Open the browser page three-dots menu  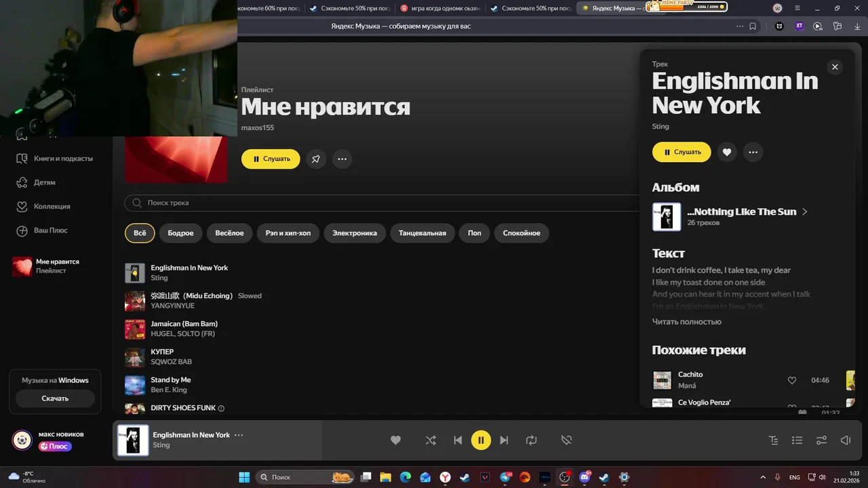[x=740, y=26]
